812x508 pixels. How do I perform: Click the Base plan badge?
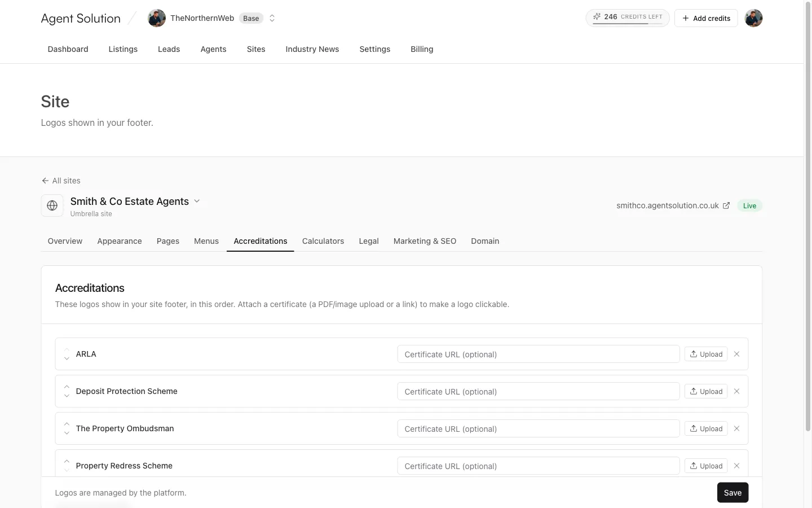click(251, 18)
